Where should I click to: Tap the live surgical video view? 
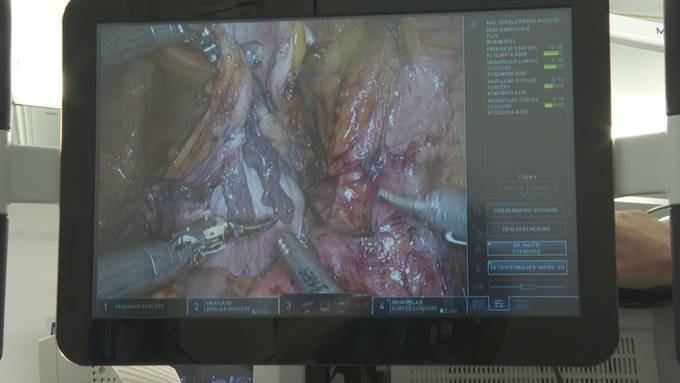(x=281, y=157)
